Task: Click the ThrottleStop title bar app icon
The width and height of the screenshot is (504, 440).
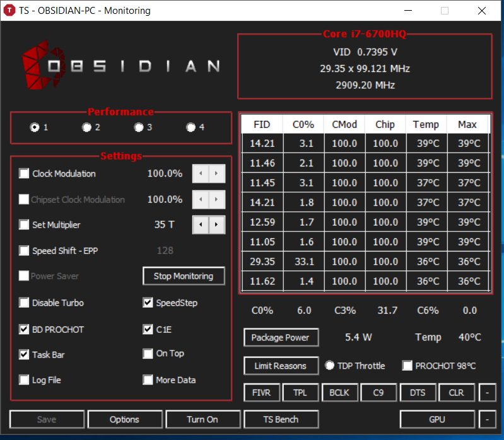Action: 9,10
